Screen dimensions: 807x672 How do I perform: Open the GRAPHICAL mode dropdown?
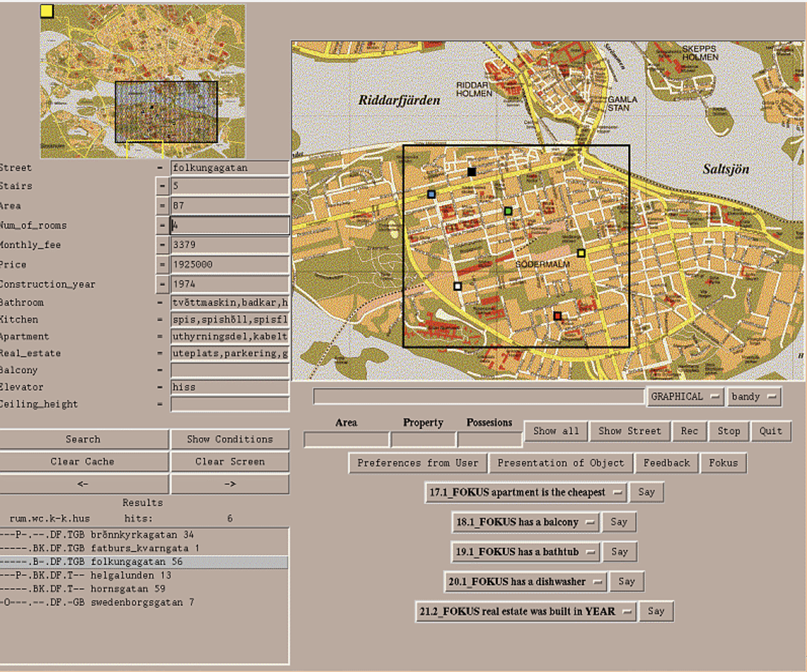pos(685,396)
